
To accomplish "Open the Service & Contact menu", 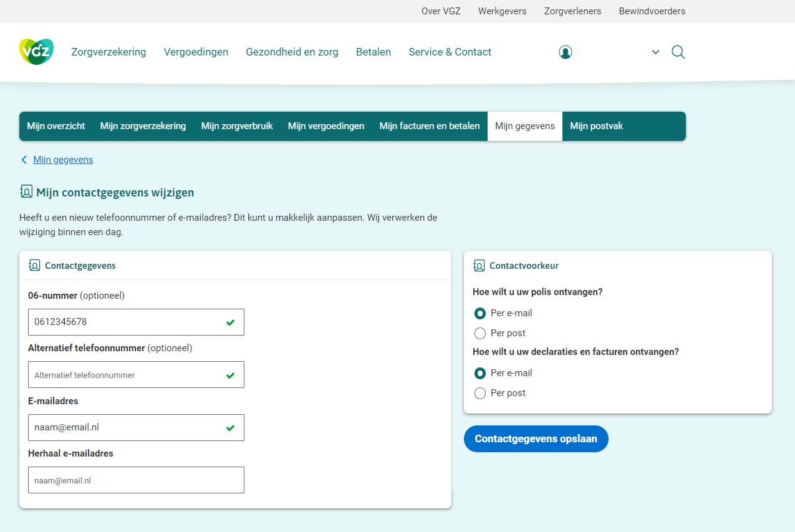I will point(450,52).
